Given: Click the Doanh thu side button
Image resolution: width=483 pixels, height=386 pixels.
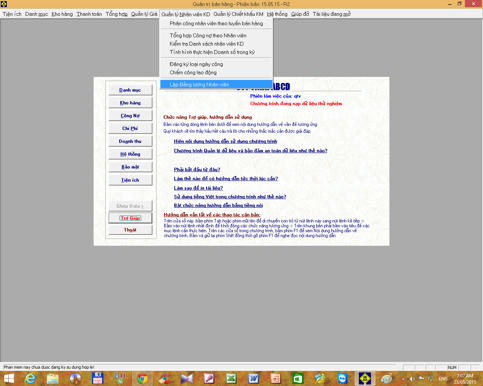Looking at the screenshot, I should point(130,141).
